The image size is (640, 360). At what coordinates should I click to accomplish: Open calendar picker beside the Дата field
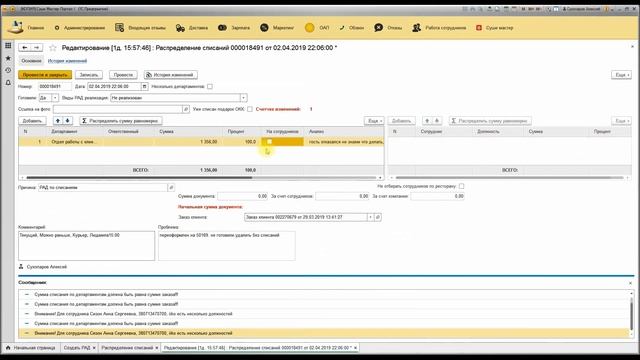144,87
